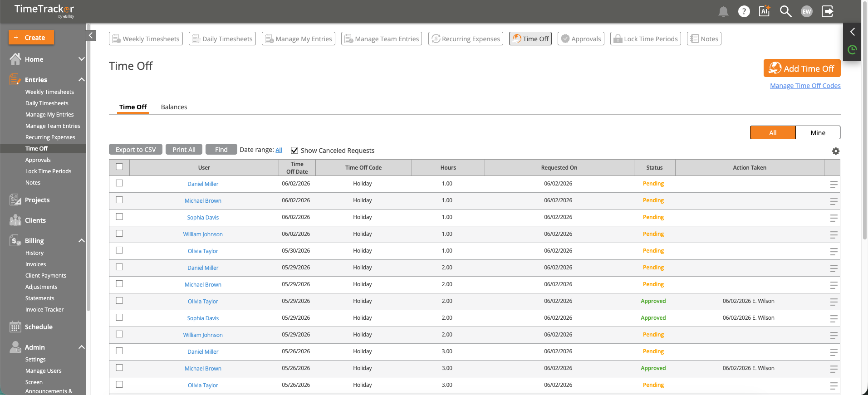
Task: Check the Sophia Davis 05/29/2026 row checkbox
Action: [119, 317]
